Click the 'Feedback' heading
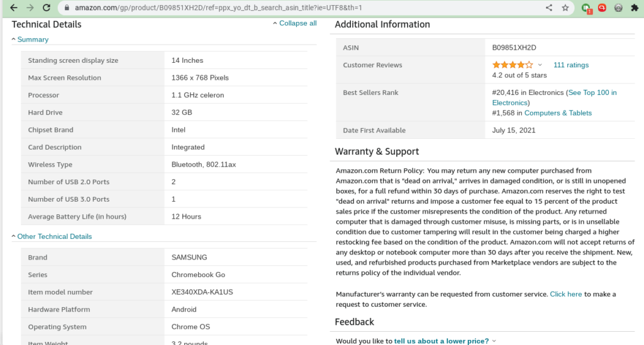The height and width of the screenshot is (345, 644). [x=355, y=322]
